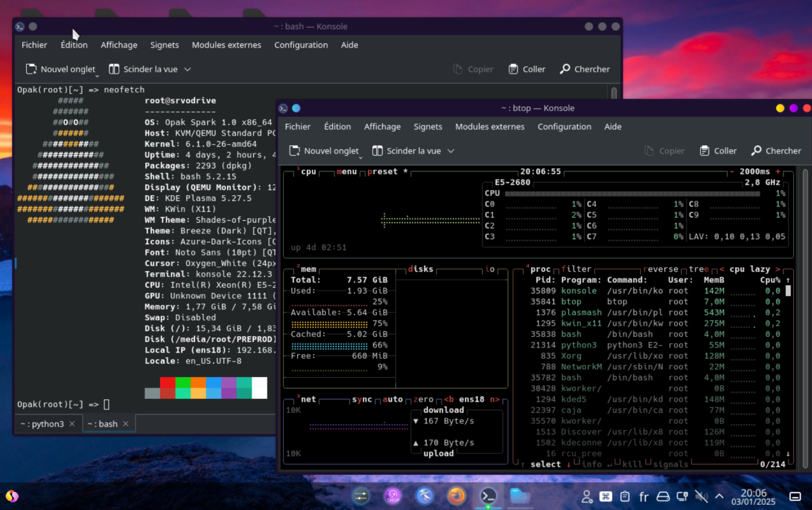Screen dimensions: 812x510
Task: Close the bash tab
Action: (x=125, y=424)
